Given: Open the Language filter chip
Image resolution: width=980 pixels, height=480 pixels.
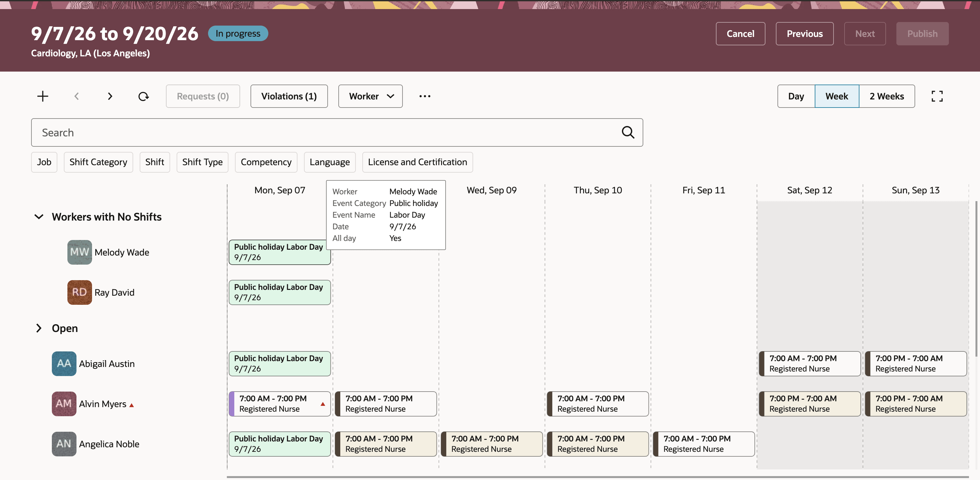Looking at the screenshot, I should [x=330, y=162].
